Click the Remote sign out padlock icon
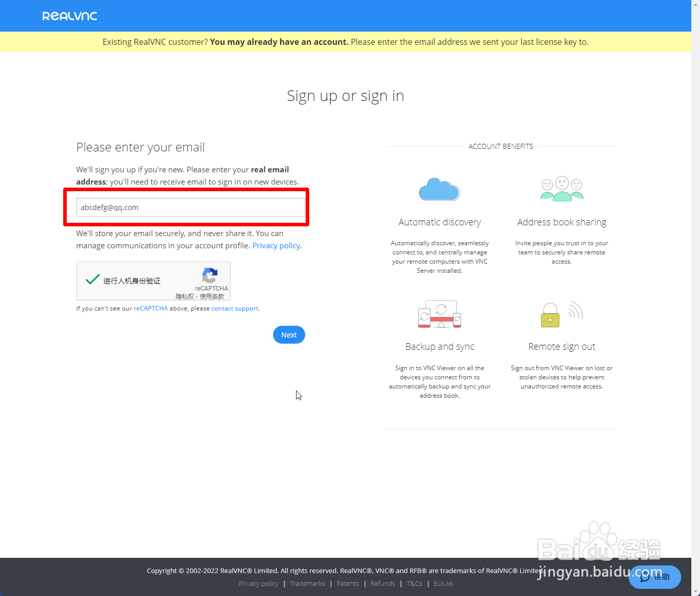This screenshot has width=700, height=596. 562,314
